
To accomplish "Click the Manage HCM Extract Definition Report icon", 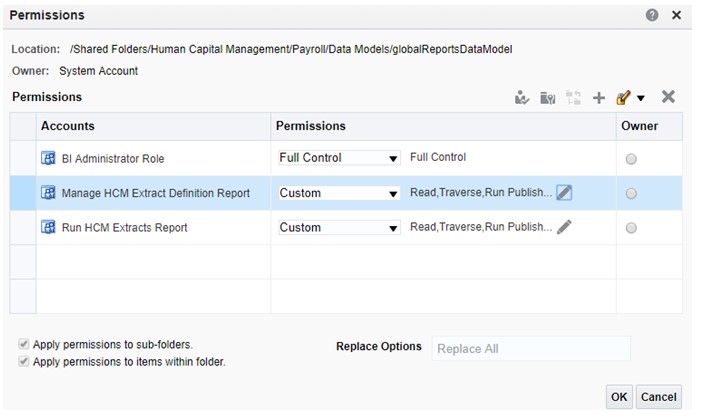I will pyautogui.click(x=48, y=192).
